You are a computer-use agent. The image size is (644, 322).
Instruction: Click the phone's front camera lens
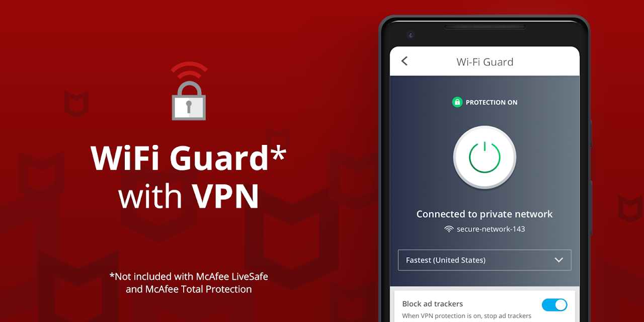click(x=411, y=35)
